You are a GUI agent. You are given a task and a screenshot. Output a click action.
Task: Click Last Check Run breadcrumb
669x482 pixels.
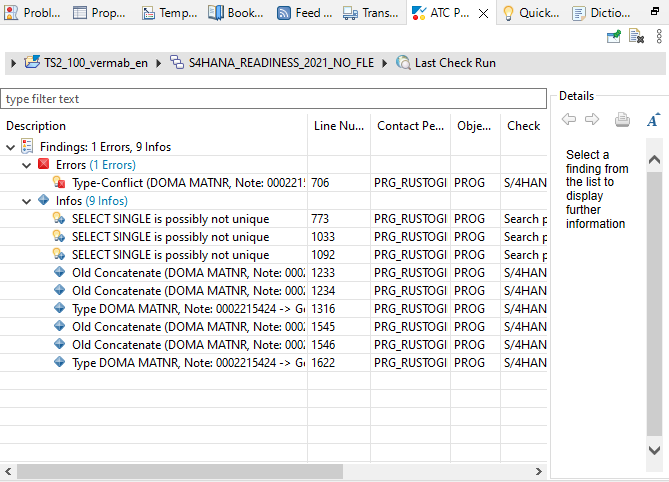(x=455, y=63)
